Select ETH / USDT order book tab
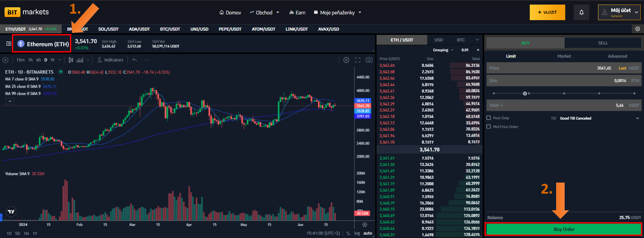The width and height of the screenshot is (644, 238). [x=402, y=40]
